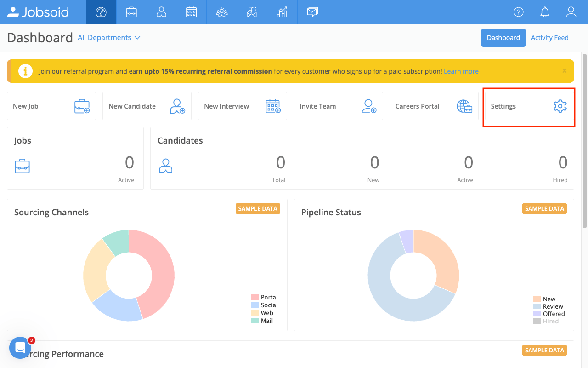
Task: Open the notifications bell icon
Action: point(545,12)
